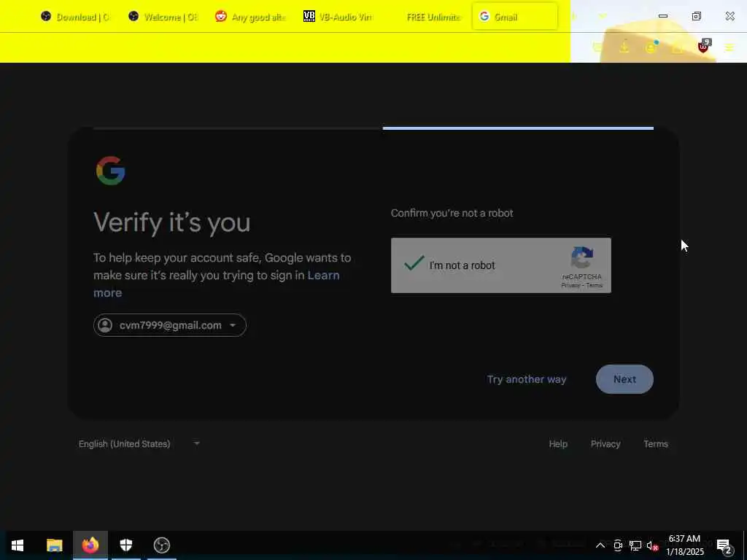The width and height of the screenshot is (747, 560).
Task: Open the muted volume tray icon
Action: [x=652, y=545]
